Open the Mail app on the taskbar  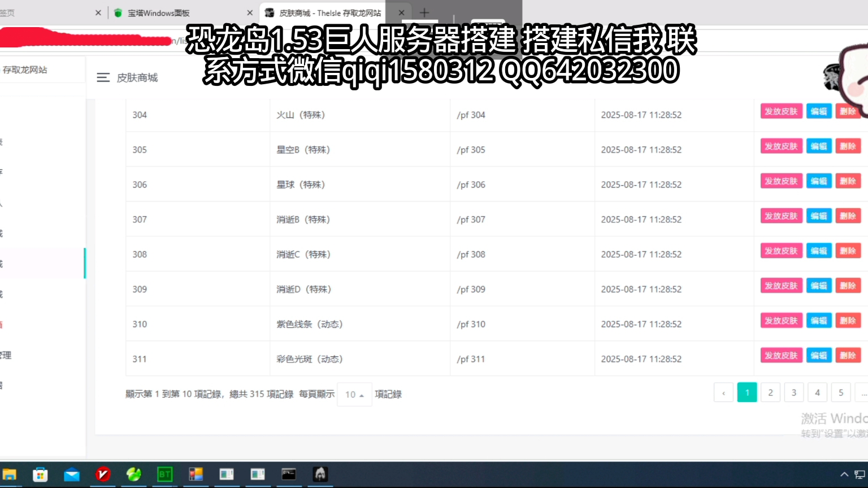click(x=72, y=474)
